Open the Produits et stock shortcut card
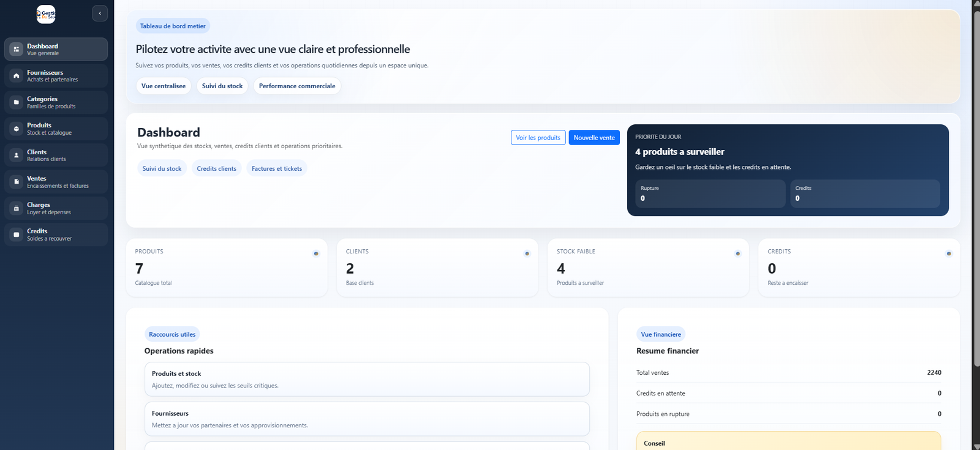This screenshot has height=450, width=980. pos(367,379)
